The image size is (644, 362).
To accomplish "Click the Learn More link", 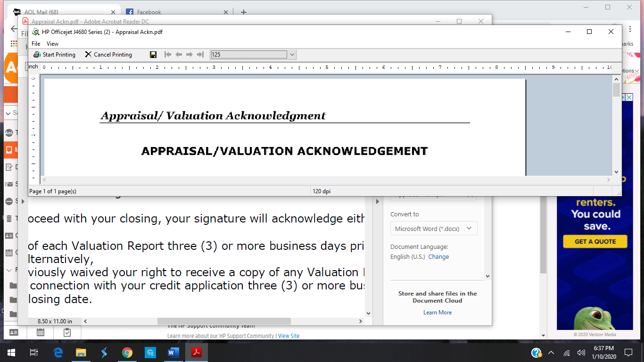I will 438,313.
